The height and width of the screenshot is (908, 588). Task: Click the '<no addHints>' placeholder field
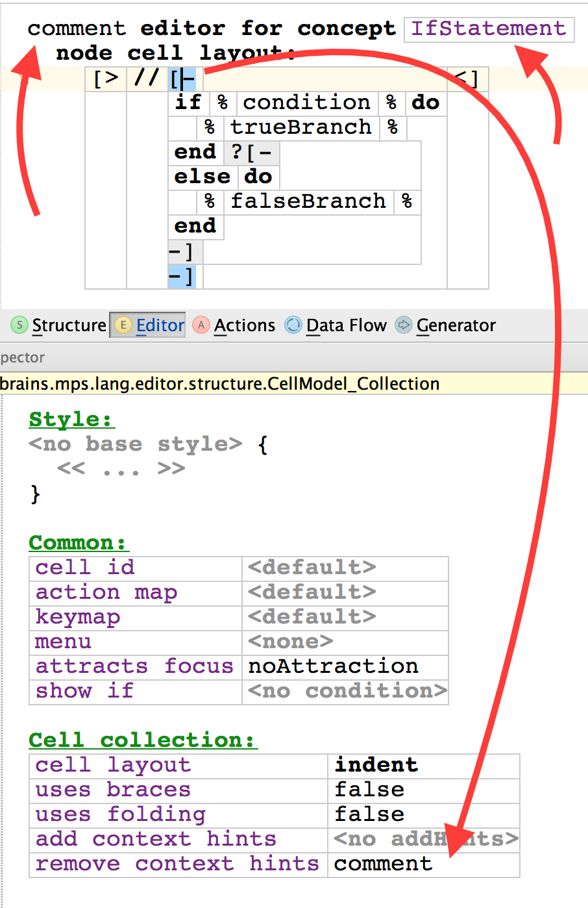click(x=425, y=839)
